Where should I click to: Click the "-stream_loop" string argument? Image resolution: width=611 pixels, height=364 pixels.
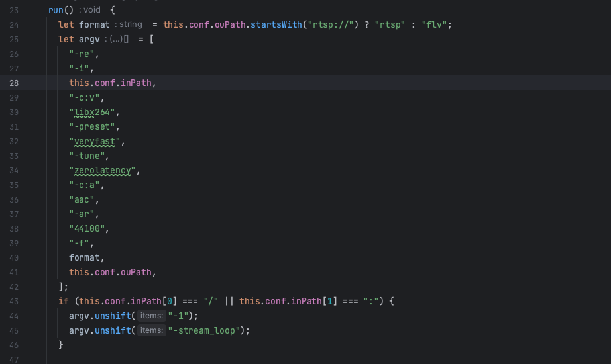pos(204,330)
